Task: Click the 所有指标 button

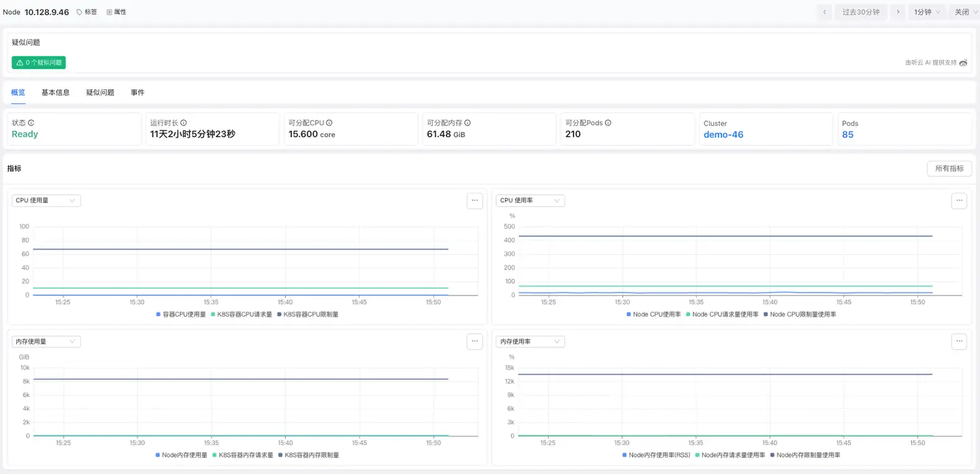Action: (949, 168)
